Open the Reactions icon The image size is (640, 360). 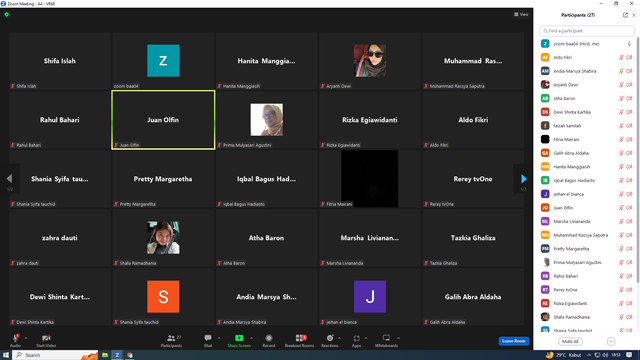330,338
